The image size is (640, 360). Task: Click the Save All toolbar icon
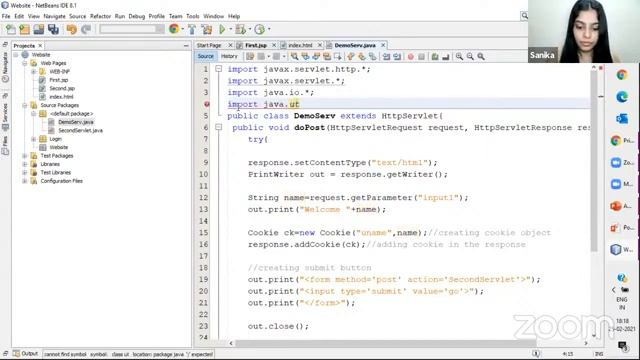click(x=53, y=29)
